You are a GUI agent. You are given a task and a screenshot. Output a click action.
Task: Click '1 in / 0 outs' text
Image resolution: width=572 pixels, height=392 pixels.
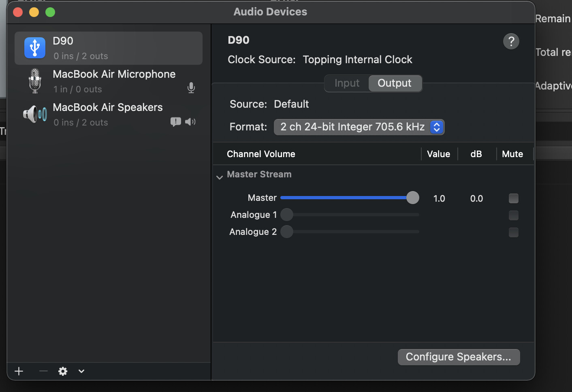tap(78, 89)
